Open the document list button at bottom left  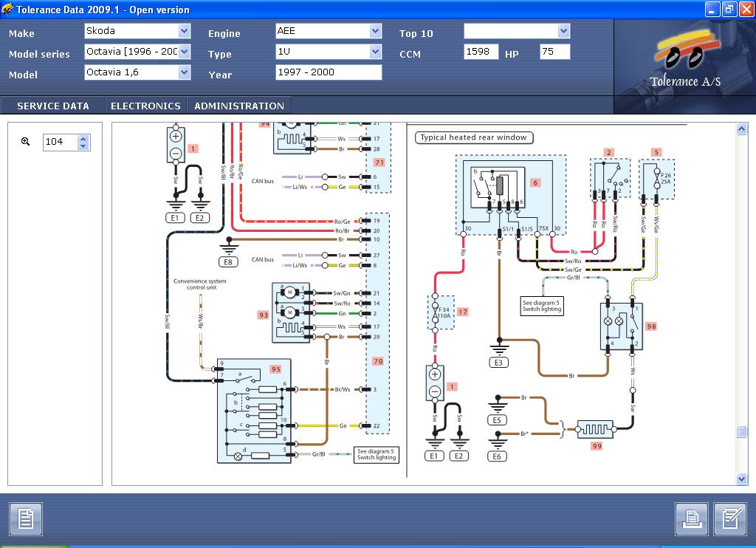pos(26,519)
